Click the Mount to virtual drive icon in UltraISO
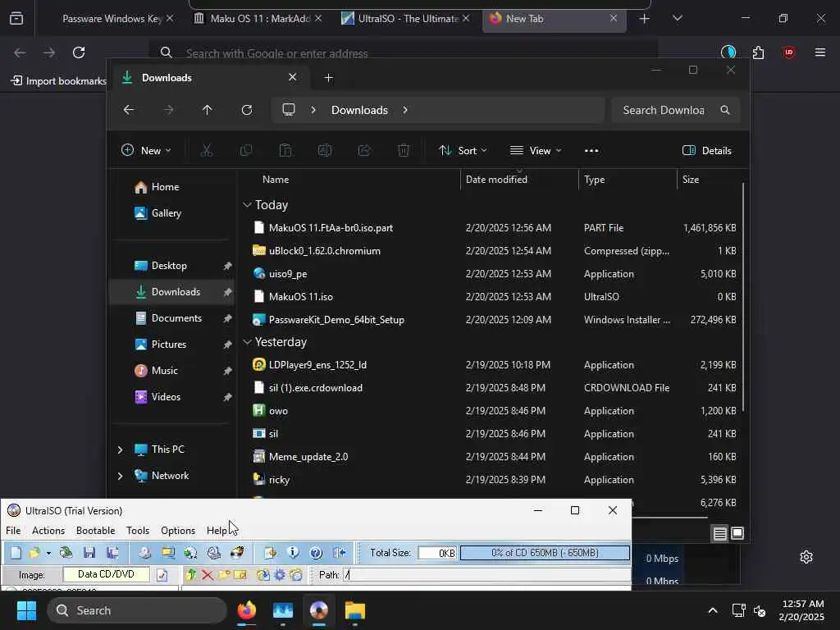 pos(214,552)
